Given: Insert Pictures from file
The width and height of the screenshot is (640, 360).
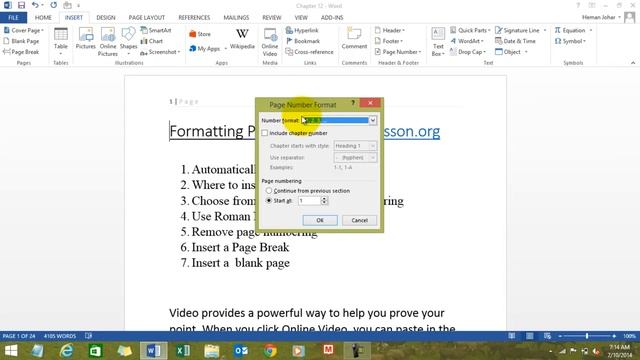Looking at the screenshot, I should coord(86,39).
